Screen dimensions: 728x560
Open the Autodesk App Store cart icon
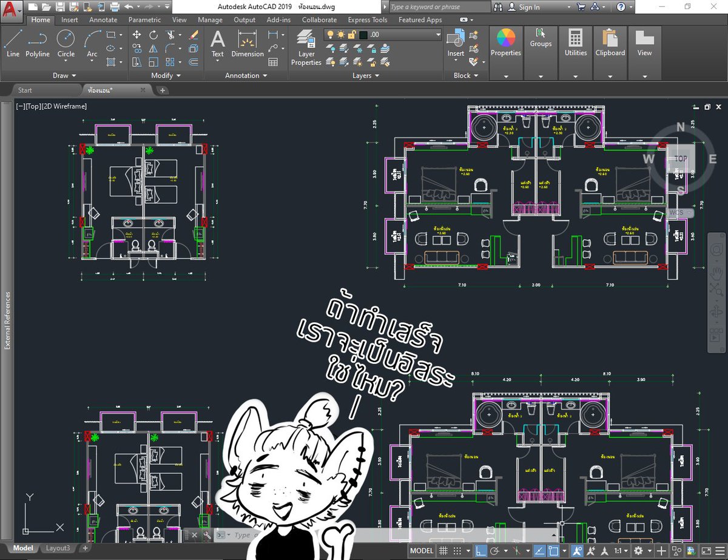coord(581,7)
